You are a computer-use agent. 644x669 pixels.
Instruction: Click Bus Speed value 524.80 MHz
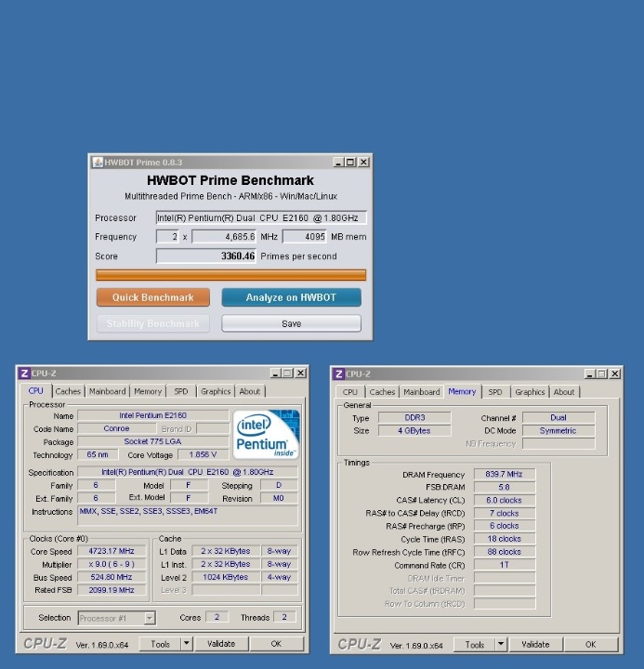point(112,577)
